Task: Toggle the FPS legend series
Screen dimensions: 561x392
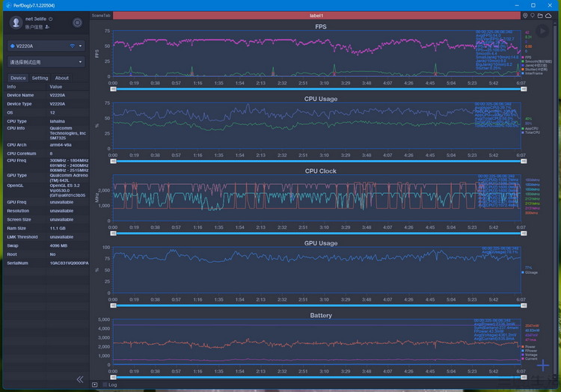Action: tap(526, 57)
